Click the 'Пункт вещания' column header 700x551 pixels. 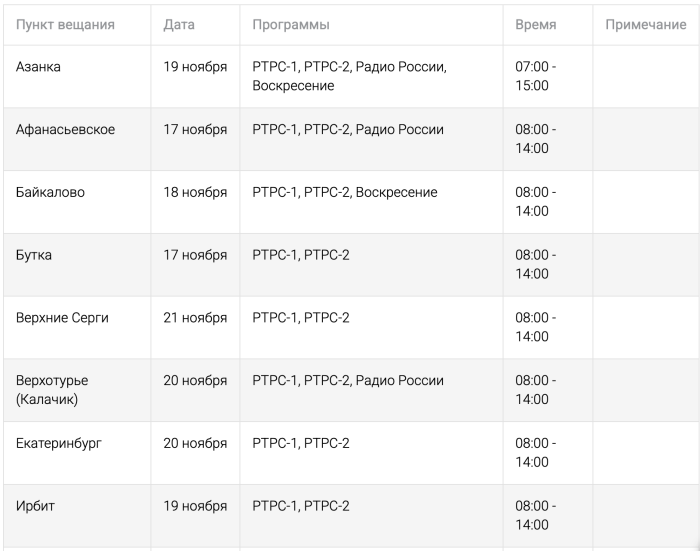point(65,24)
